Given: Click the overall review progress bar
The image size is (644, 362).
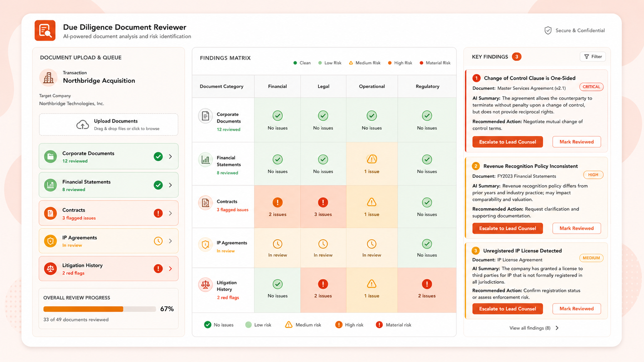Looking at the screenshot, I should click(x=99, y=309).
